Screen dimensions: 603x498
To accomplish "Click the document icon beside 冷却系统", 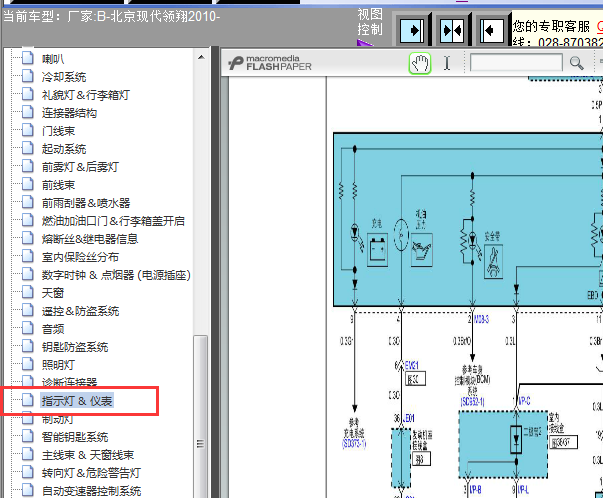I will 28,76.
